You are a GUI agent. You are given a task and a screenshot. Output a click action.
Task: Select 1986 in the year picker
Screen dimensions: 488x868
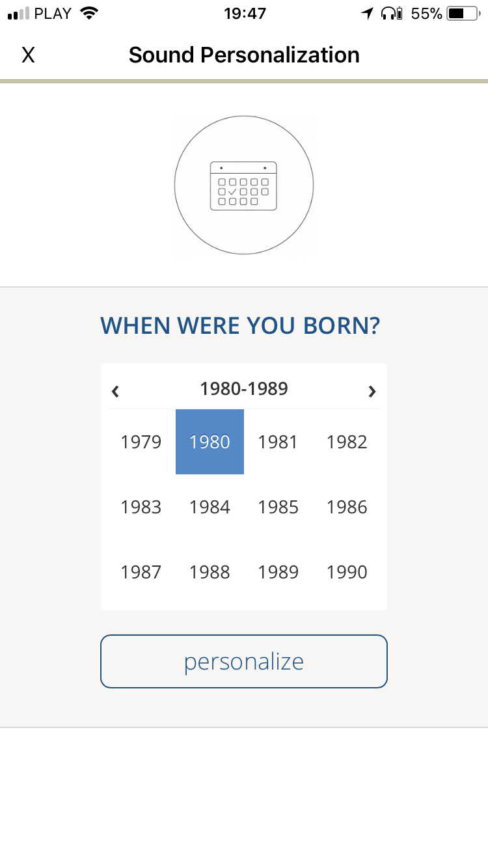[347, 508]
